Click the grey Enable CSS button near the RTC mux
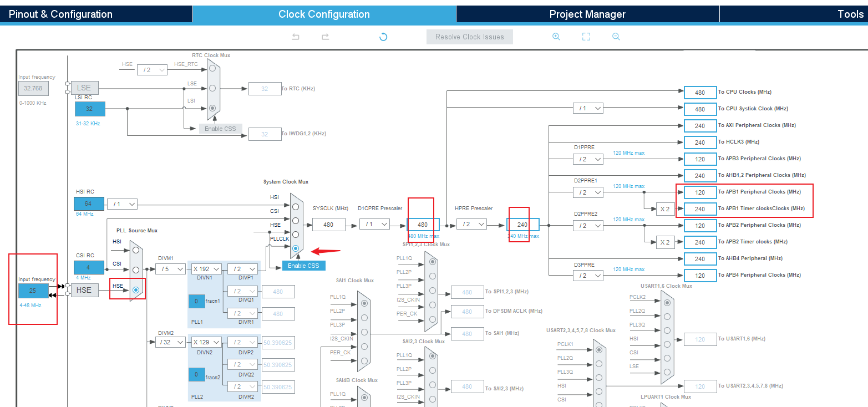 tap(221, 129)
